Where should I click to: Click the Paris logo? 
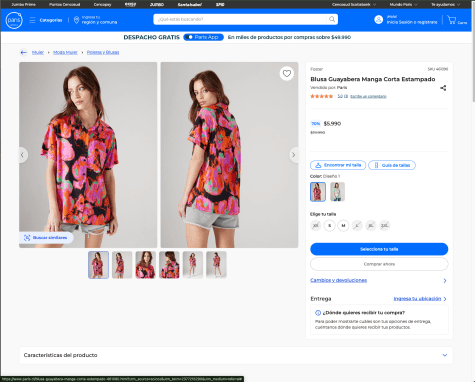14,20
